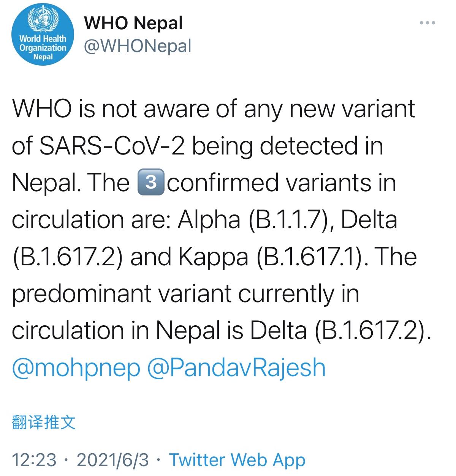
Task: Click the 2021/6/3 date
Action: point(113,460)
